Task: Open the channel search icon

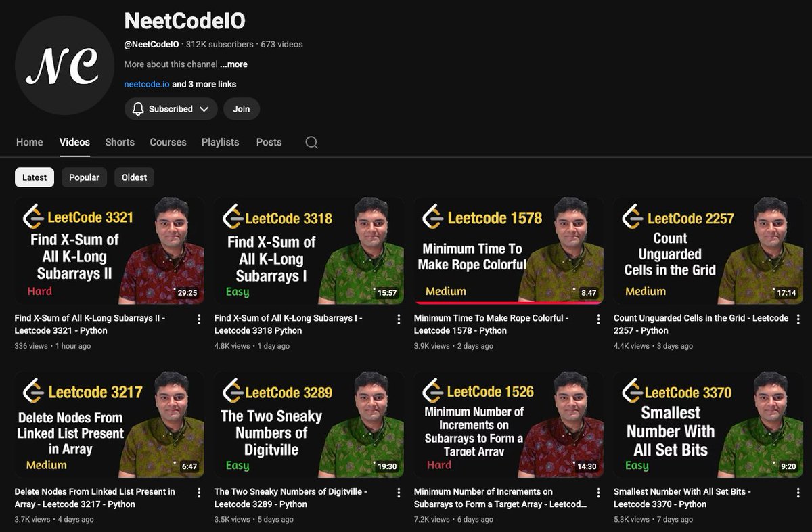Action: tap(311, 142)
